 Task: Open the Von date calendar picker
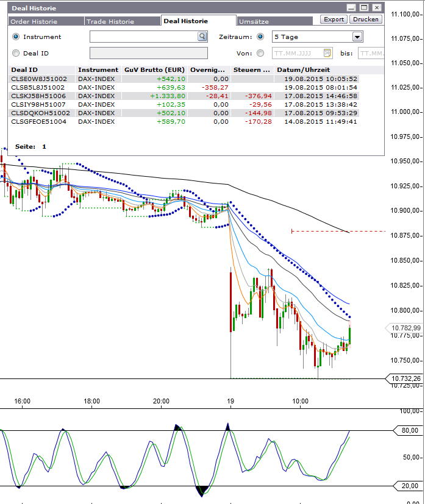point(327,53)
